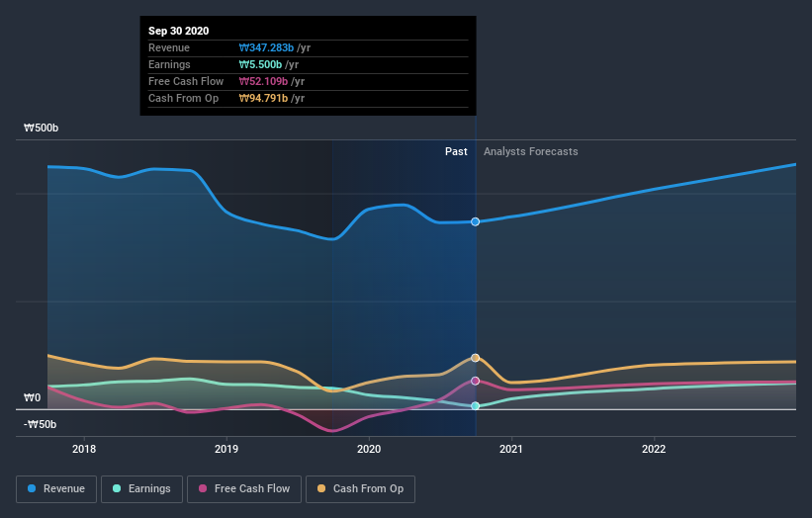Image resolution: width=812 pixels, height=518 pixels.
Task: Click the Cash From Op row label in tooltip
Action: click(183, 98)
